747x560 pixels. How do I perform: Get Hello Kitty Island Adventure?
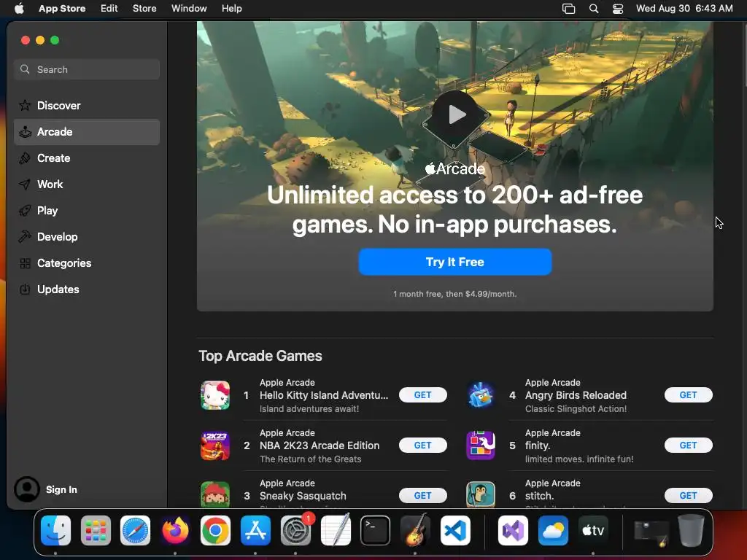click(x=422, y=394)
